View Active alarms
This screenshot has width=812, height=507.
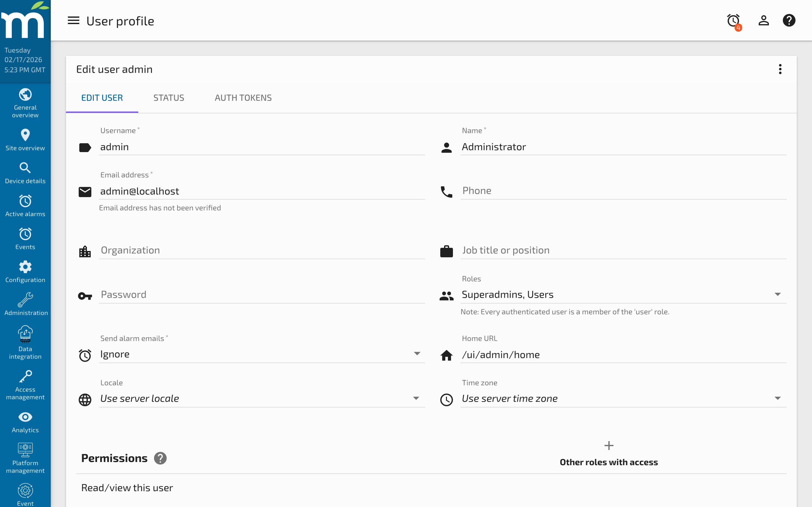point(25,205)
